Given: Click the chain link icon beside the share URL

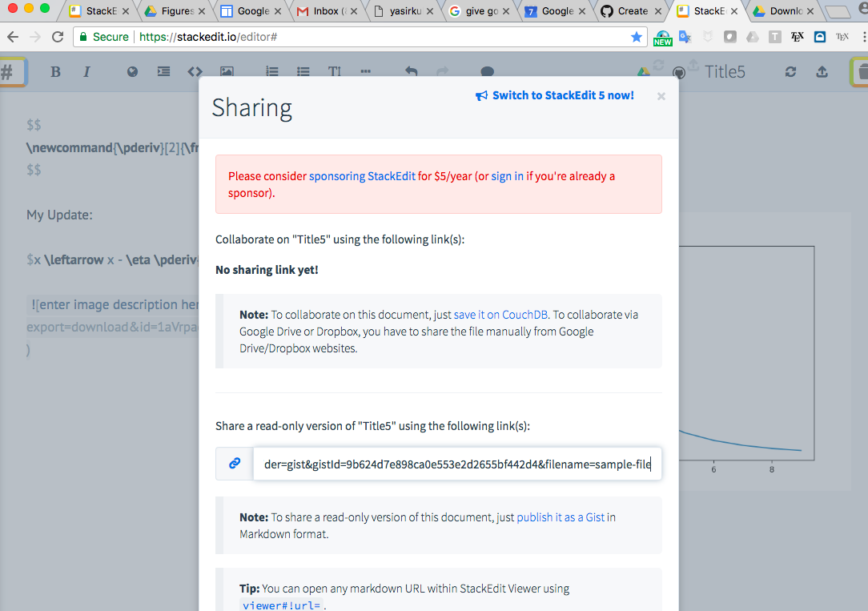Looking at the screenshot, I should pyautogui.click(x=235, y=463).
